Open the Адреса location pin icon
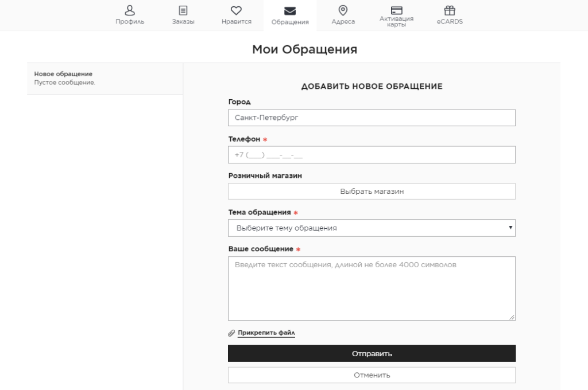This screenshot has height=390, width=588. point(343,10)
